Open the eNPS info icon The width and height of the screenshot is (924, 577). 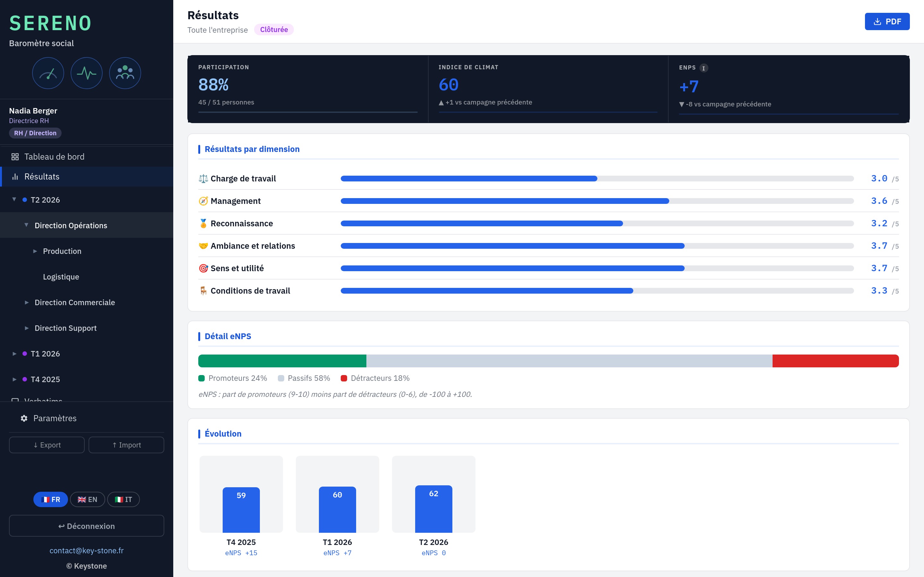(x=704, y=68)
